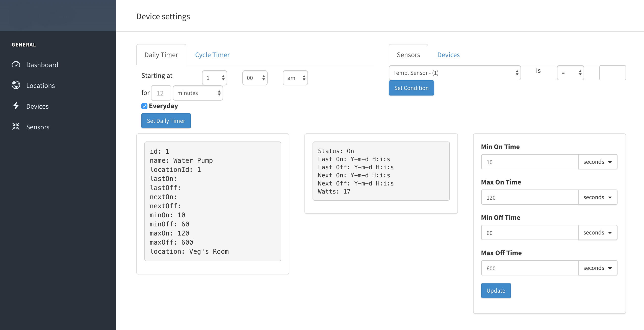Viewport: 644px width, 330px height.
Task: Click the Set Condition button
Action: [411, 87]
